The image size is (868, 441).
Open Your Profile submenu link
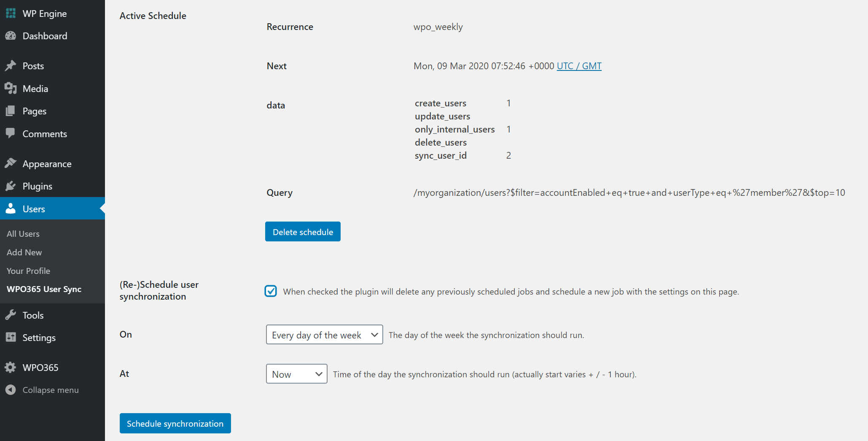coord(28,271)
